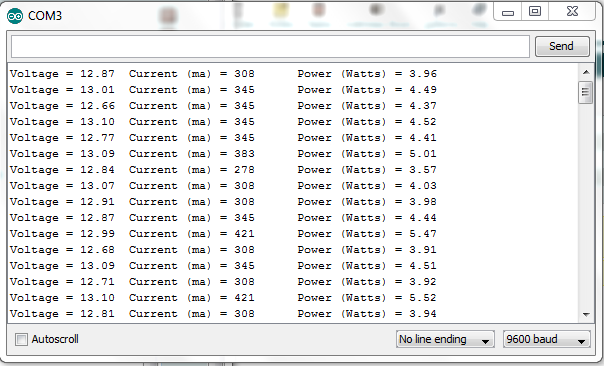This screenshot has height=366, width=604.
Task: Click the Voltage = 12.99 reading
Action: (62, 233)
